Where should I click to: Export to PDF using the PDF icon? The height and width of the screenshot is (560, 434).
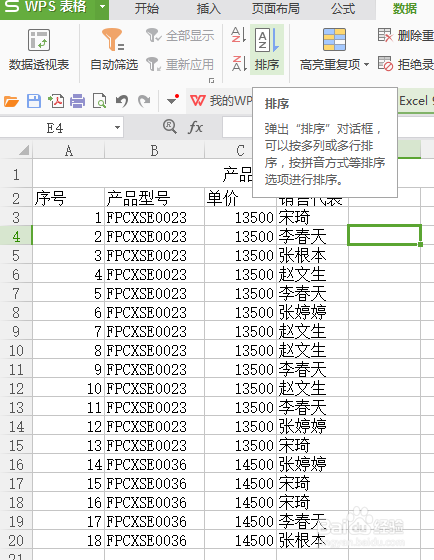tap(56, 101)
